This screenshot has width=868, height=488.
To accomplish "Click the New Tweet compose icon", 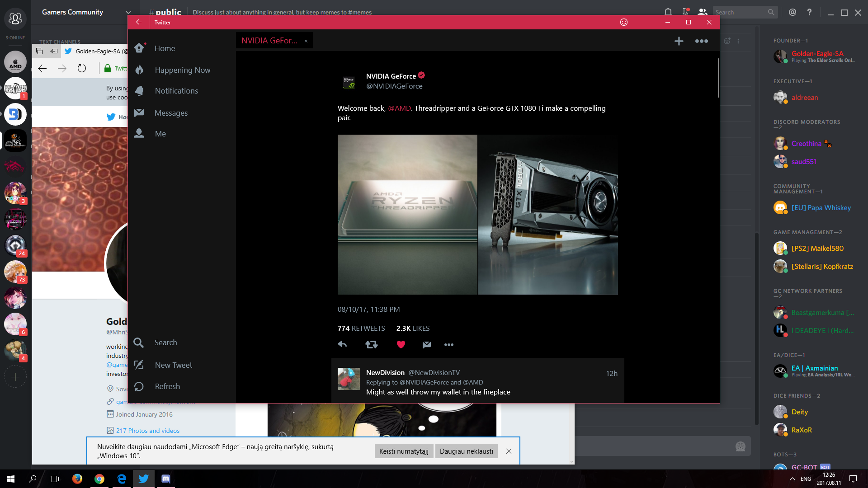I will coord(139,365).
